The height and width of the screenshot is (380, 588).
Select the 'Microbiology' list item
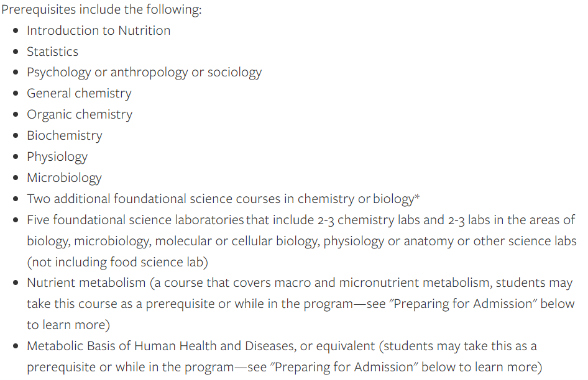[x=64, y=178]
